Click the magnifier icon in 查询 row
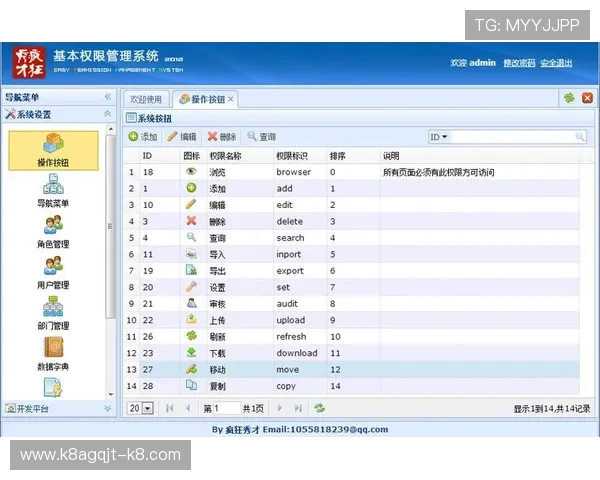The height and width of the screenshot is (480, 600). click(191, 237)
